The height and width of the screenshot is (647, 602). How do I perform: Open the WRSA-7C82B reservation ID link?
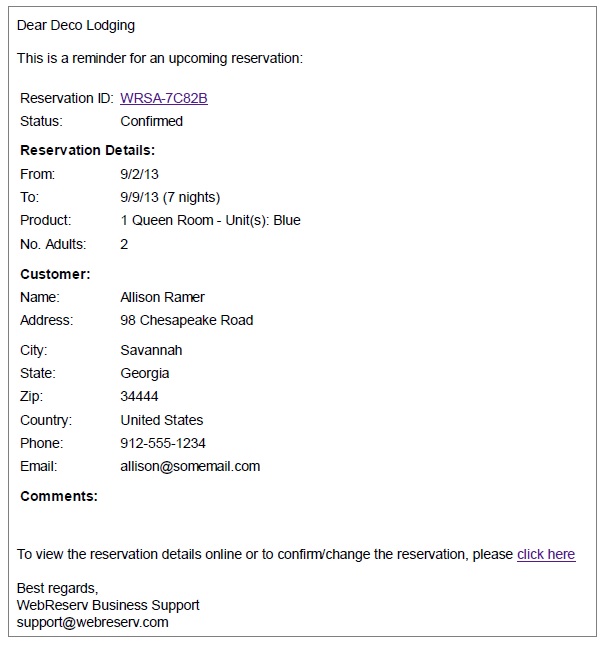point(164,98)
